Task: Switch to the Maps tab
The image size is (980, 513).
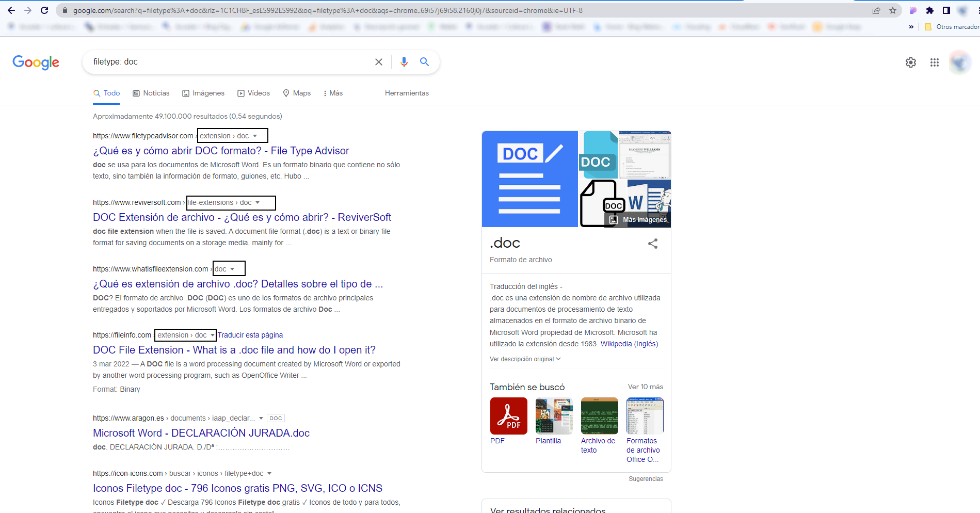Action: click(x=297, y=93)
